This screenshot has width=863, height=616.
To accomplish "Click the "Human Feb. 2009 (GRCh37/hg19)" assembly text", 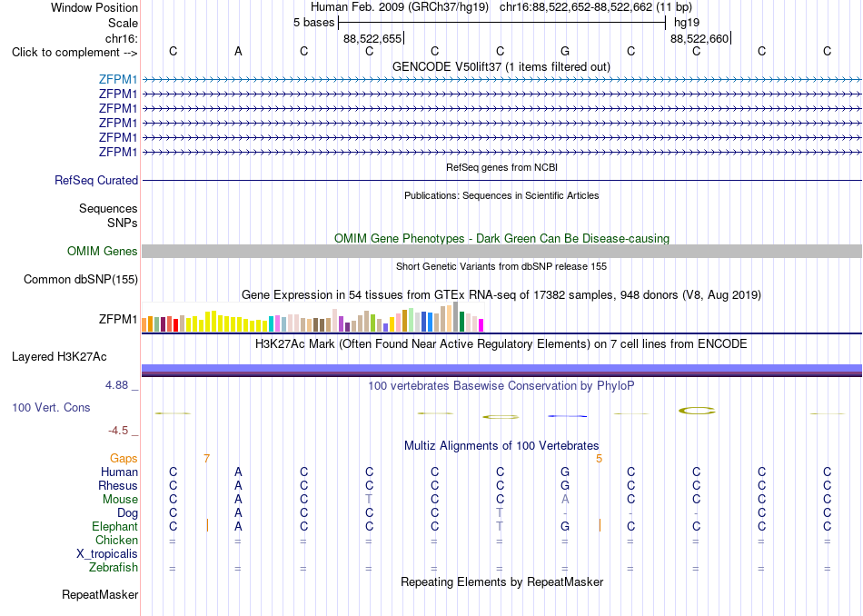I will click(400, 7).
